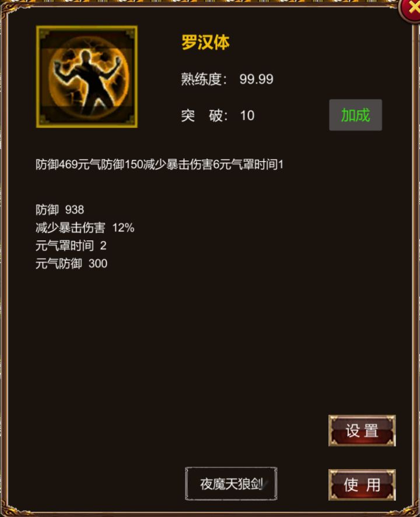
Task: Click the 罗汉体 skill icon image
Action: pos(87,76)
